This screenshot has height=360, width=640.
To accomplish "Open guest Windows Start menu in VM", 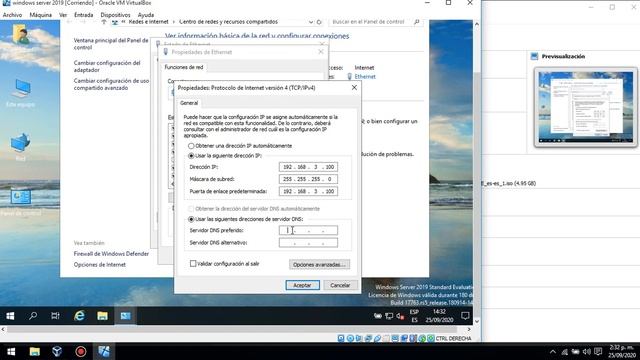I will pos(11,316).
